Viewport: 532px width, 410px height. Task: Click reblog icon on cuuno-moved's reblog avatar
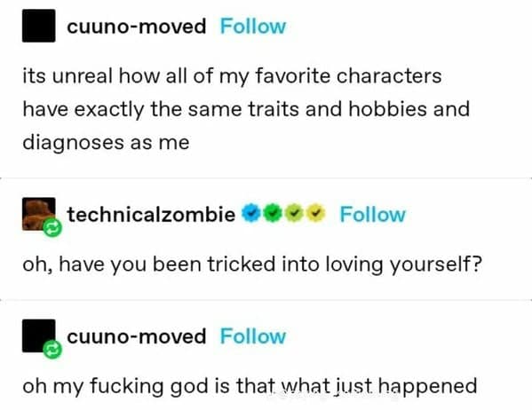click(52, 349)
